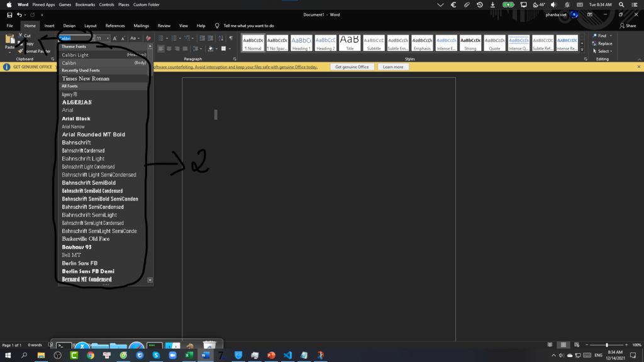Image resolution: width=644 pixels, height=362 pixels.
Task: Click the Grow Font icon
Action: (115, 38)
